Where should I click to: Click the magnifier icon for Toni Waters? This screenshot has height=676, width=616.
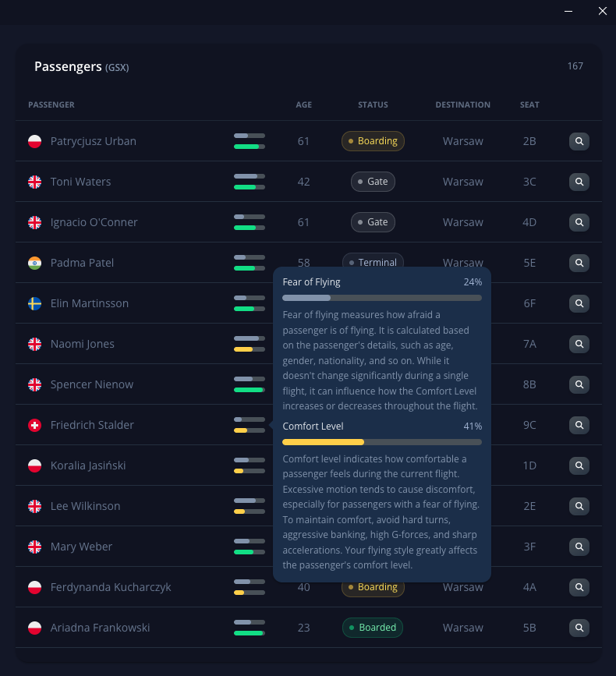coord(579,182)
